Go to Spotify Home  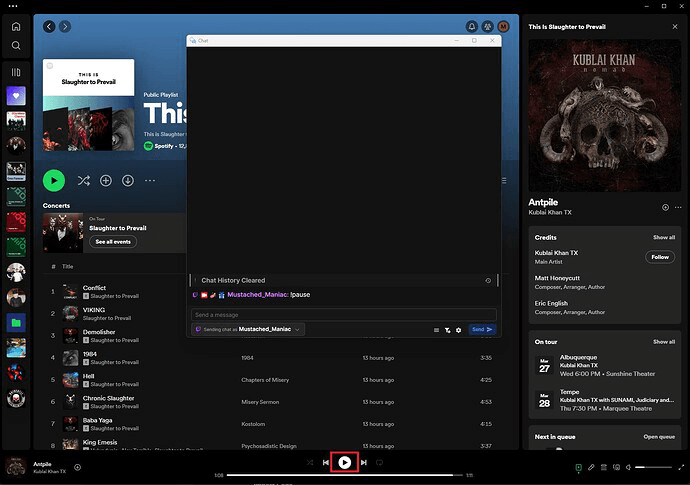click(x=16, y=26)
